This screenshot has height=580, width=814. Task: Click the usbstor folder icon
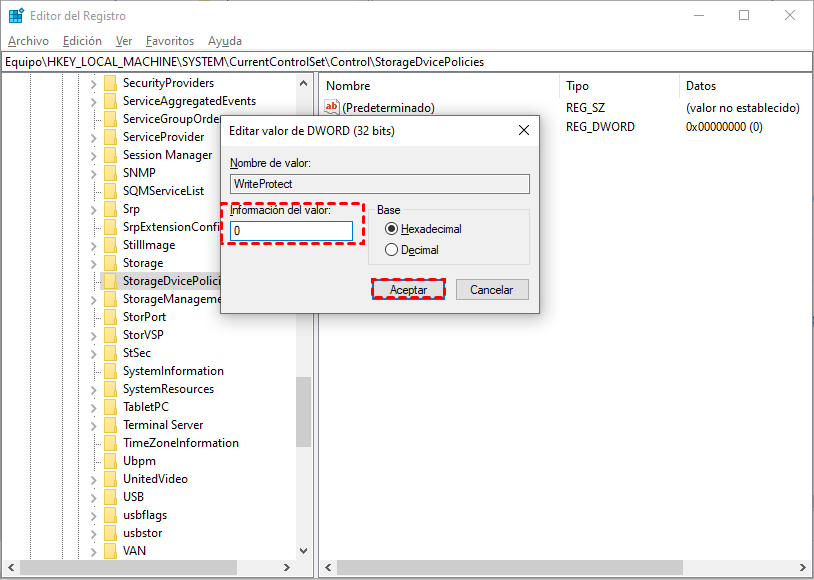point(110,533)
